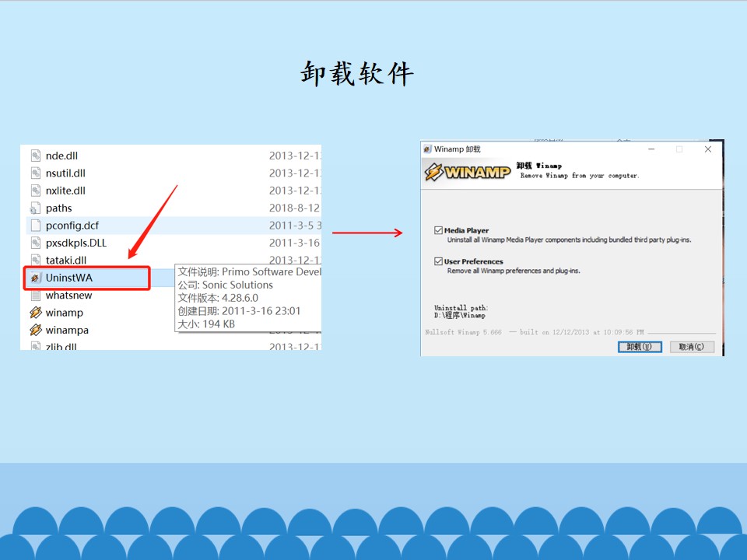
Task: Minimize the Winamp uninstall window
Action: pyautogui.click(x=651, y=149)
